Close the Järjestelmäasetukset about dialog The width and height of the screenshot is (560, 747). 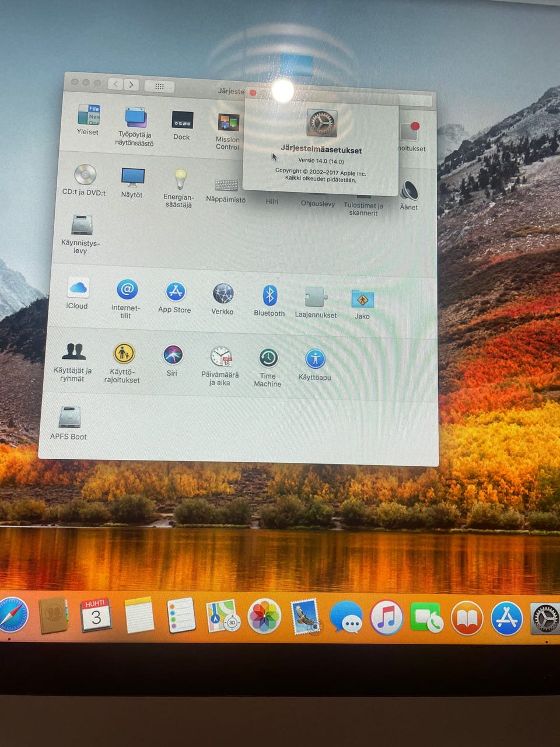tap(253, 93)
